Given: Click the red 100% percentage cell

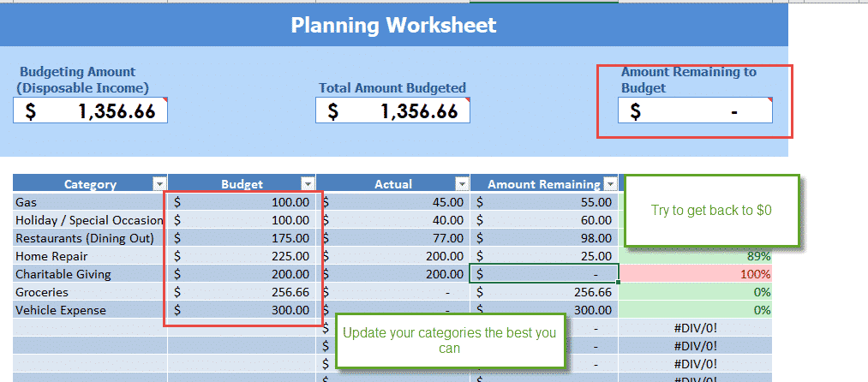Looking at the screenshot, I should pos(696,274).
